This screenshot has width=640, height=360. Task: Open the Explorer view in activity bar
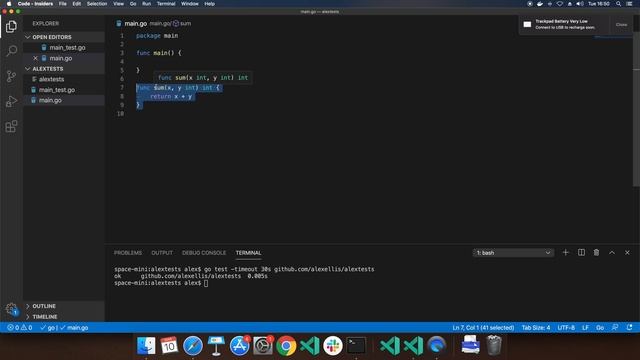(11, 27)
